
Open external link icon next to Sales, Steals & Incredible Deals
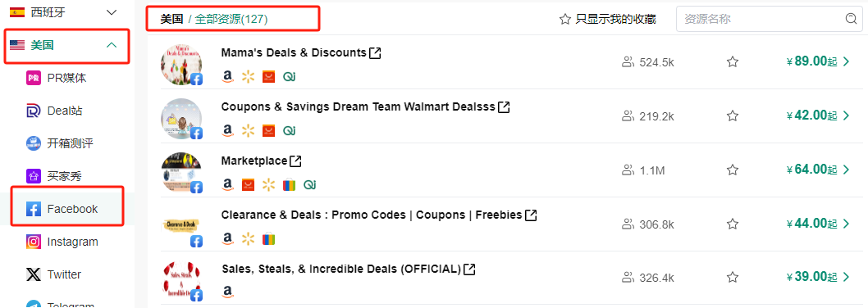click(x=469, y=269)
